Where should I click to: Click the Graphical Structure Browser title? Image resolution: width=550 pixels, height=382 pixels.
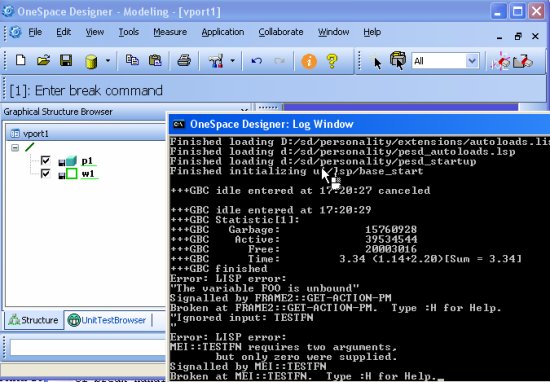tap(58, 112)
